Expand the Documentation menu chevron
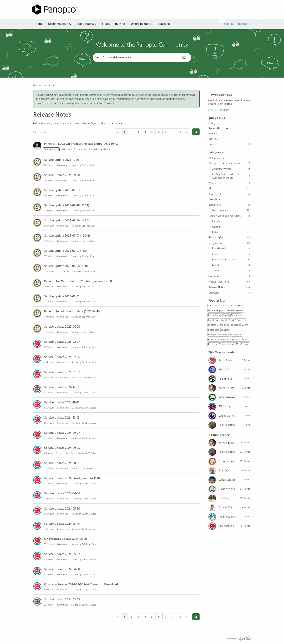The height and width of the screenshot is (644, 284). coord(71,24)
